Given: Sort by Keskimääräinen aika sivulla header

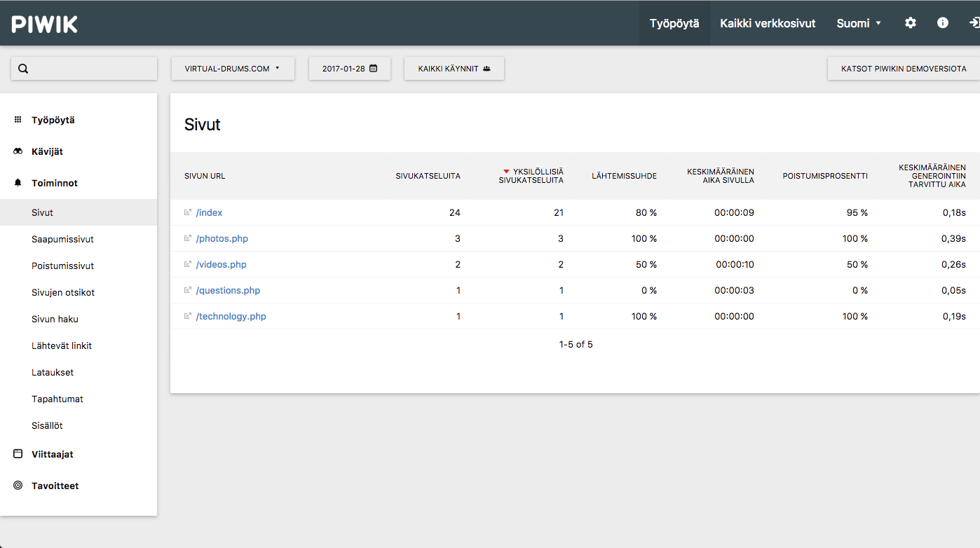Looking at the screenshot, I should click(x=721, y=176).
